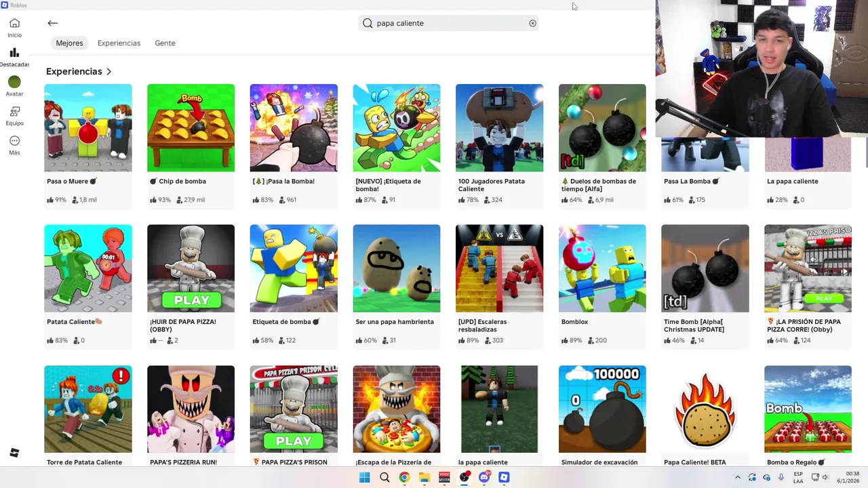Open Windows taskbar search

[x=384, y=477]
